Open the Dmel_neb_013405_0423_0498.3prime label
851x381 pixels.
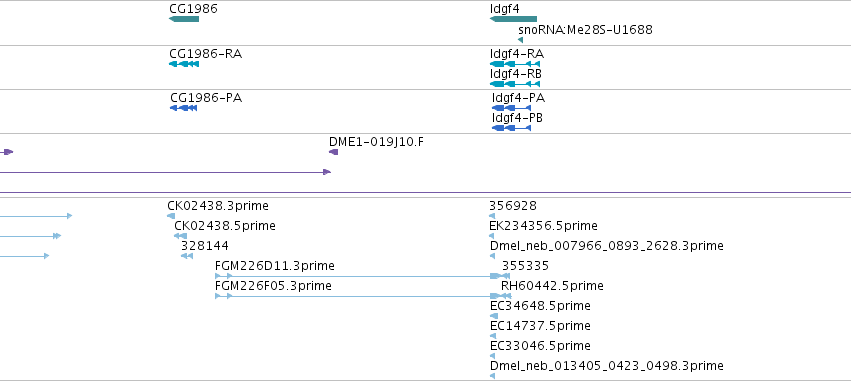point(607,366)
